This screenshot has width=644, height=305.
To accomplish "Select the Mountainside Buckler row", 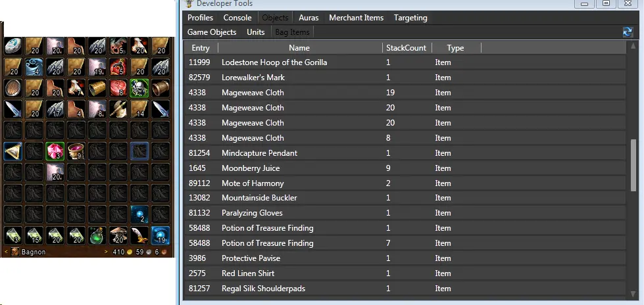I will [x=405, y=198].
